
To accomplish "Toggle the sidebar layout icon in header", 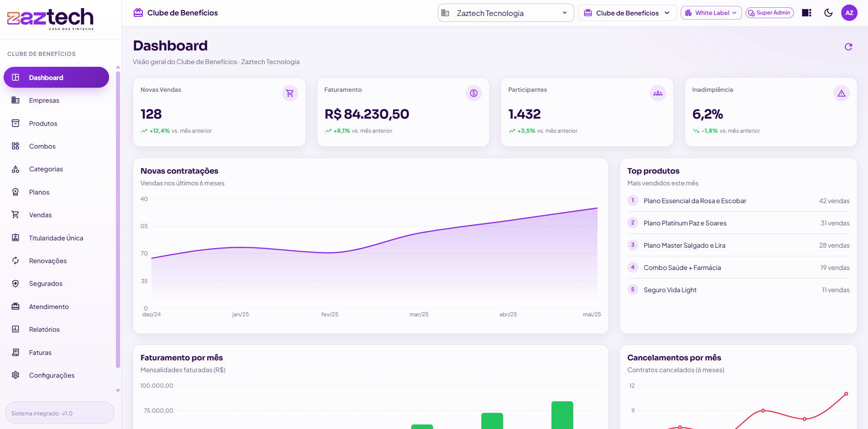I will click(807, 13).
